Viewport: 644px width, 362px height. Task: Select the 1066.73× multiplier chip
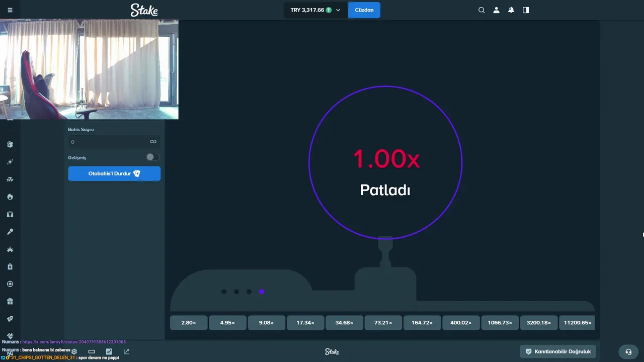point(500,323)
